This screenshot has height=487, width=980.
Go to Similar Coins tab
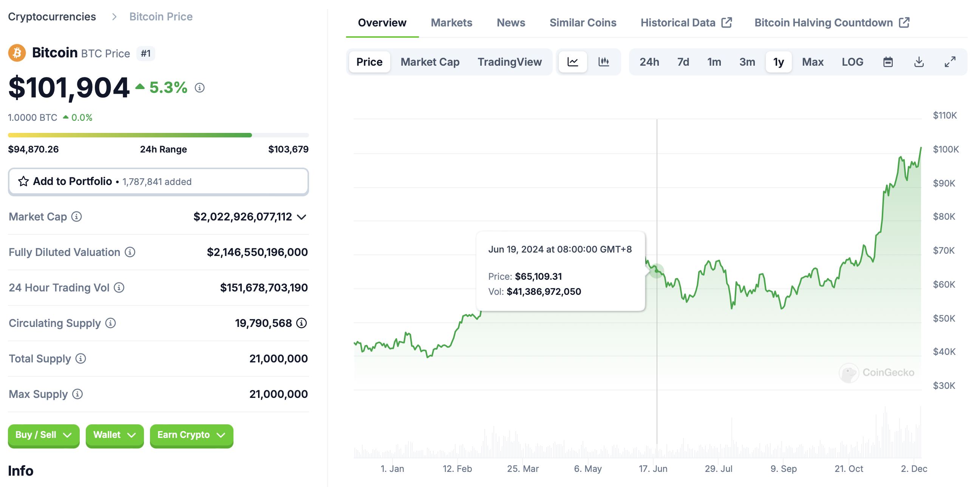583,23
